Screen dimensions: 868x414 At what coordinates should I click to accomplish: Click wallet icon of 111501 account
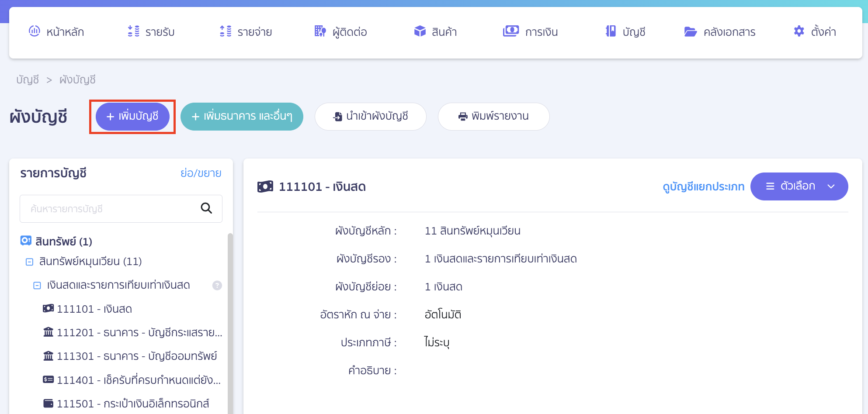[48, 403]
